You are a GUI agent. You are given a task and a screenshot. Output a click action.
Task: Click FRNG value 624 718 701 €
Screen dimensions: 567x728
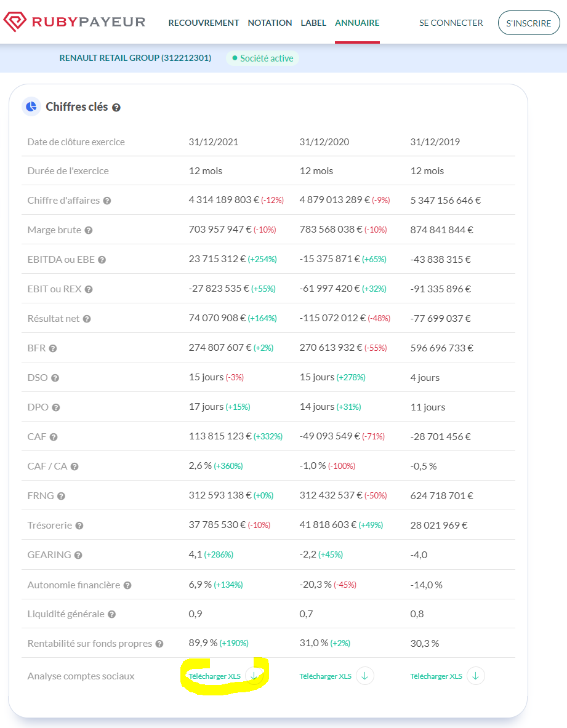pos(441,496)
